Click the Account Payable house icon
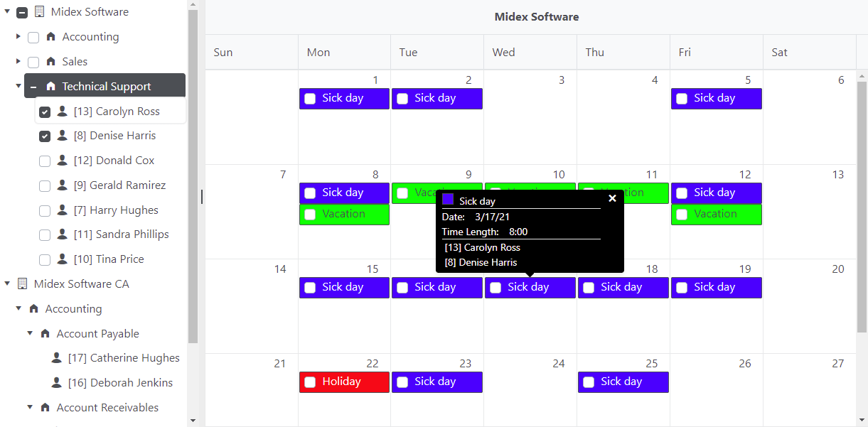The height and width of the screenshot is (427, 868). (45, 334)
